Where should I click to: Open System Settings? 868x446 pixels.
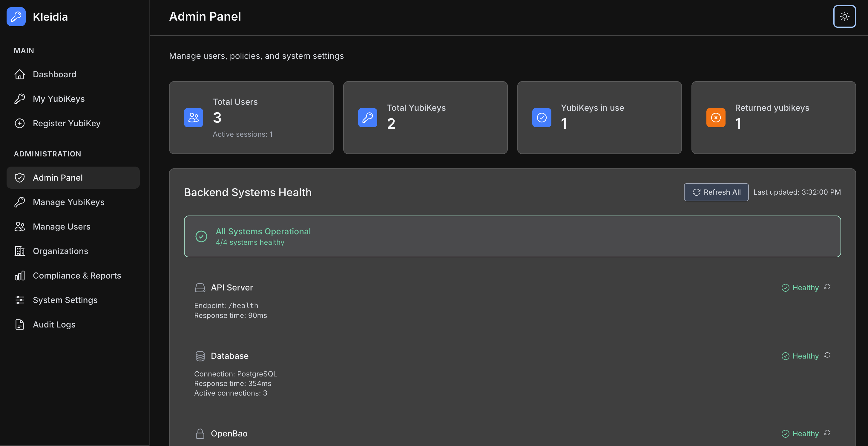(65, 300)
